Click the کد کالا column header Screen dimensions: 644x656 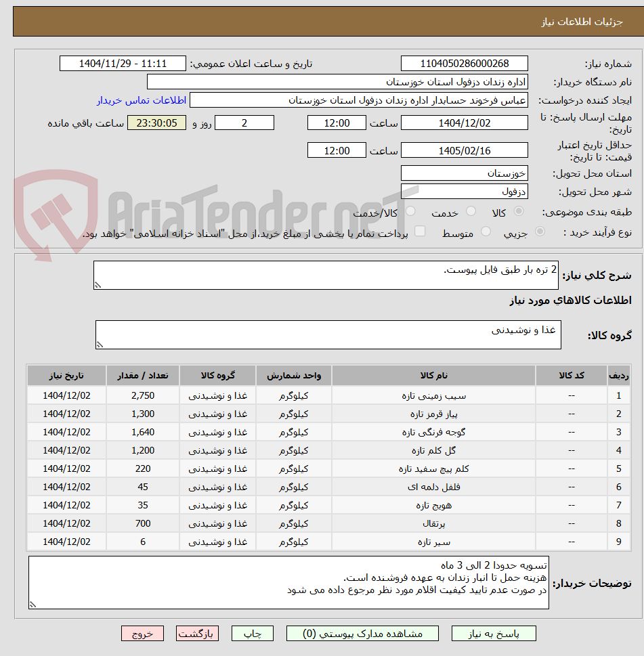(x=571, y=376)
